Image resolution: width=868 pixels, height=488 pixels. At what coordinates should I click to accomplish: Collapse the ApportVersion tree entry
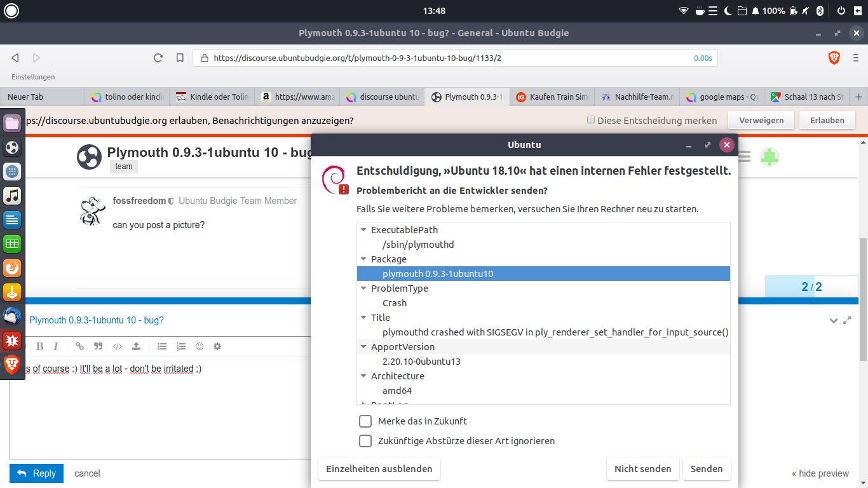coord(364,347)
